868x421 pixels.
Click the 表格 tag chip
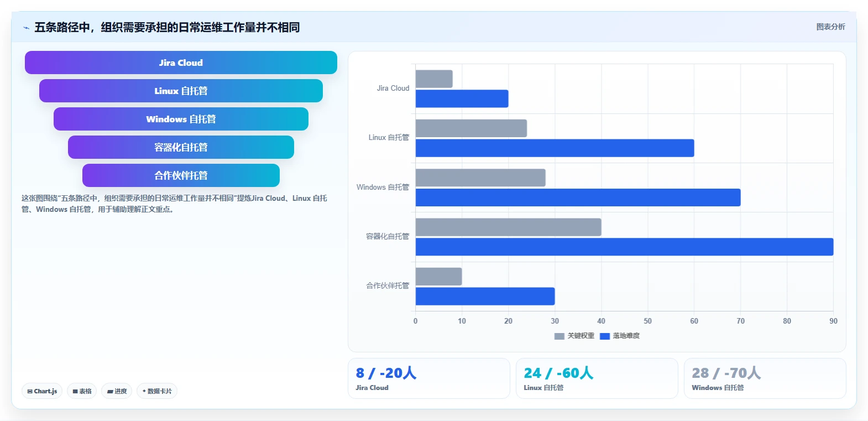pos(82,391)
